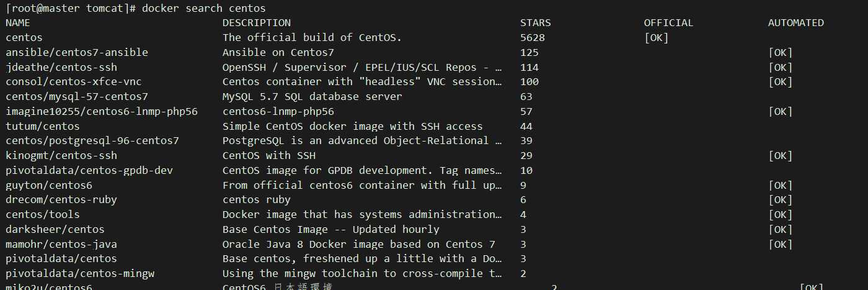This screenshot has height=290, width=868.
Task: Click the MySQL 5.7 SQL database server description
Action: [x=312, y=96]
